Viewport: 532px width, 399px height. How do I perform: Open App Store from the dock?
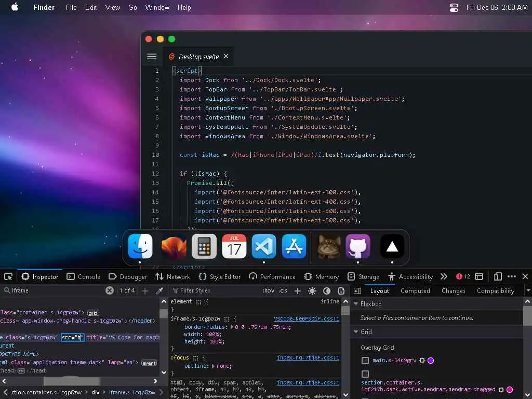click(x=294, y=246)
